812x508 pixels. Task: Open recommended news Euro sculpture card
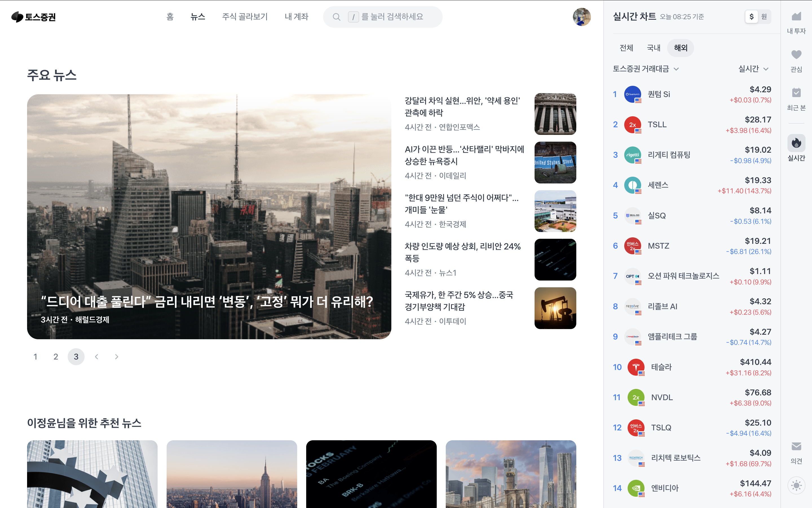(92, 474)
